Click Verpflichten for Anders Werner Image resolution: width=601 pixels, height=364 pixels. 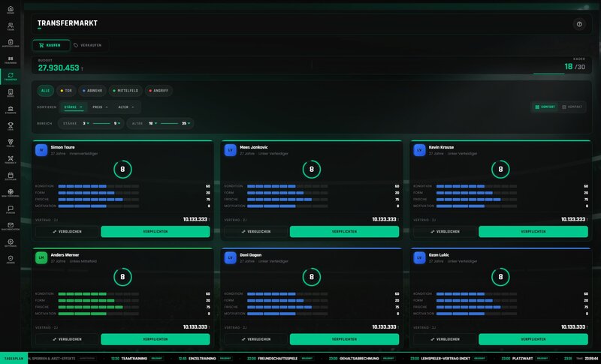click(x=156, y=339)
